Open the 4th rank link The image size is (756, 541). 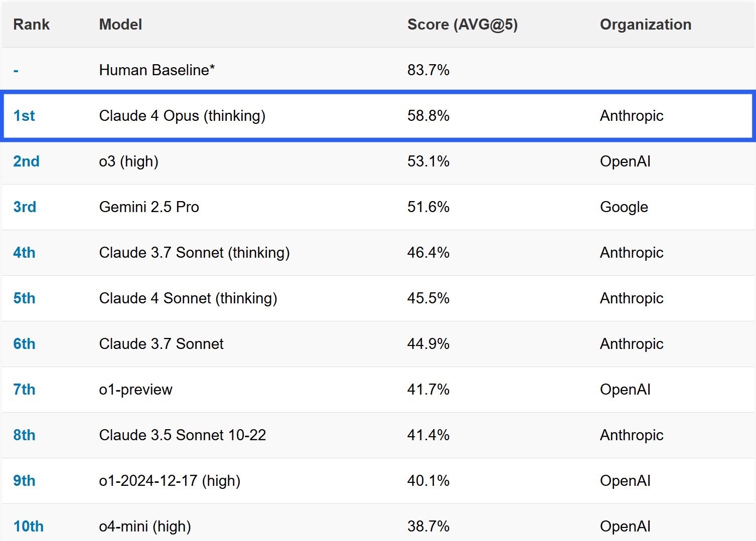tap(24, 253)
